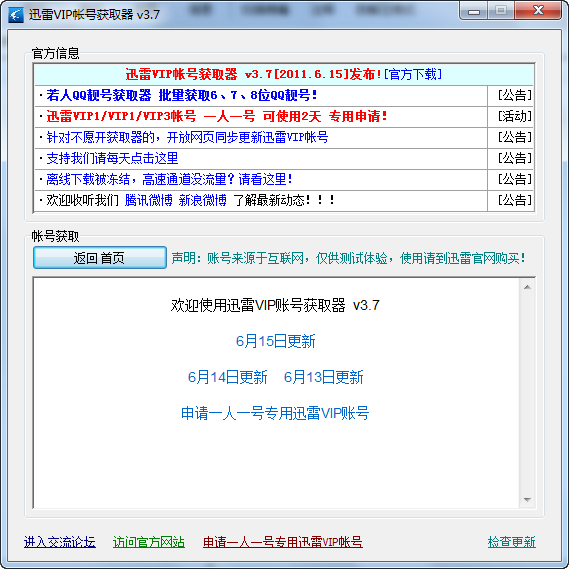Minimize the 迅雷VIP帐号获取器 window
The image size is (569, 569).
tap(474, 11)
